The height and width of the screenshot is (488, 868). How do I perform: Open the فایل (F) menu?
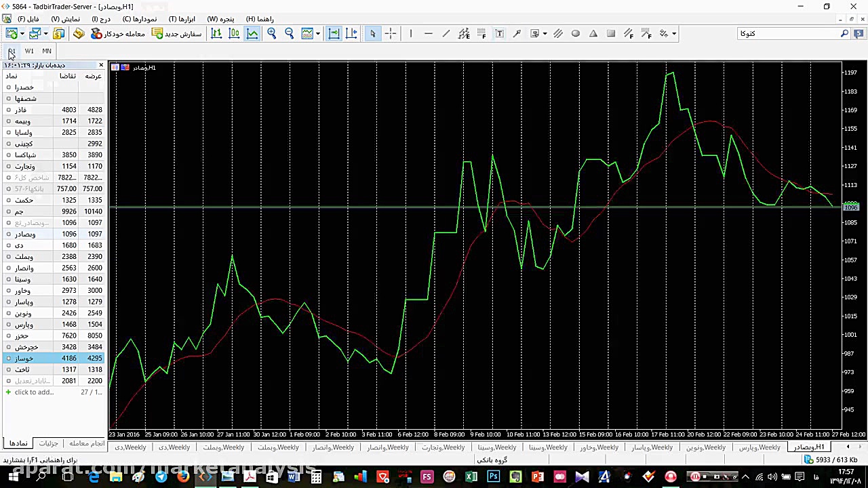pyautogui.click(x=28, y=19)
